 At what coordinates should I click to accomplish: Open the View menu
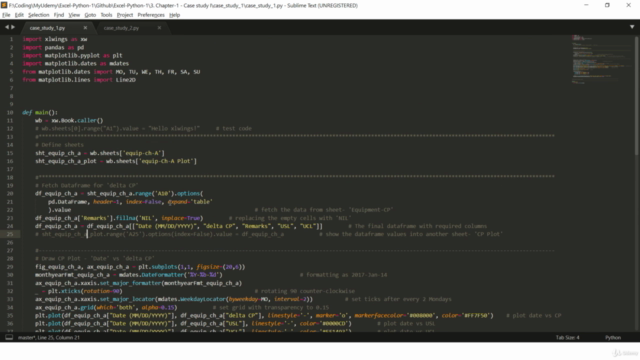pos(74,15)
